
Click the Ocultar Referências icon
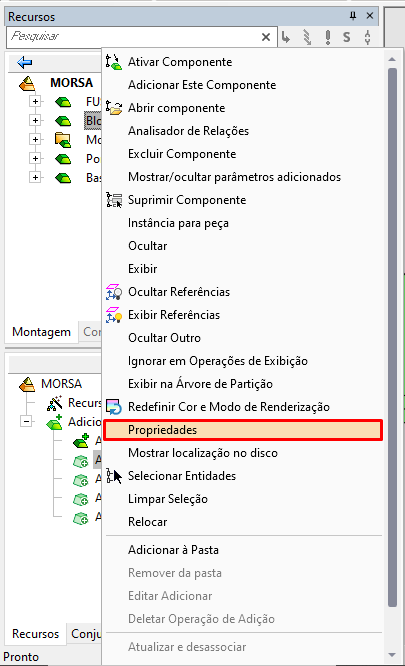[114, 292]
